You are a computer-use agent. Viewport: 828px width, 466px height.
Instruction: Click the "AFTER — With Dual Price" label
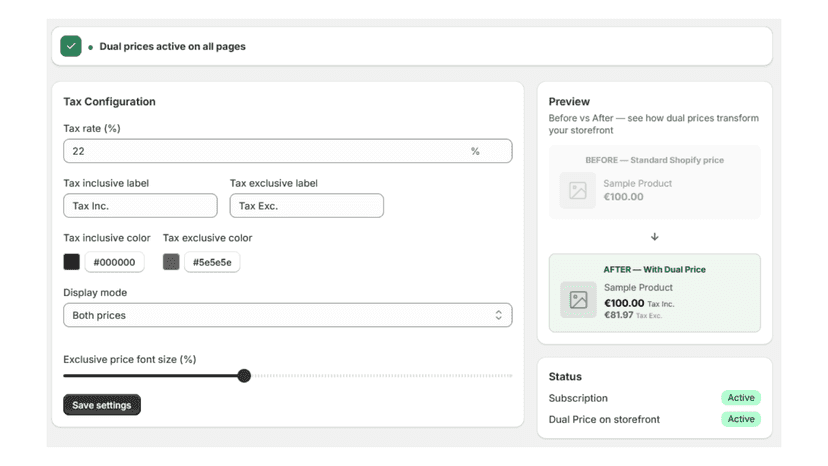point(655,269)
